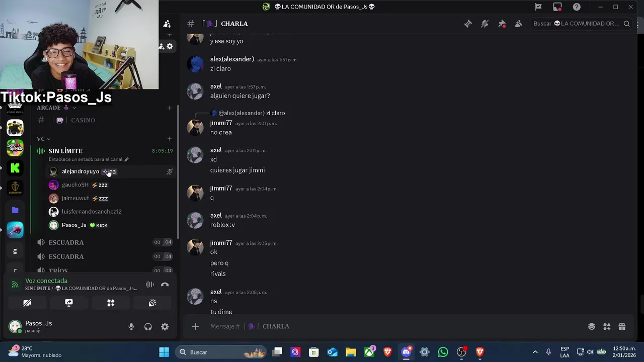Click the channel list scrollbar

[178, 171]
